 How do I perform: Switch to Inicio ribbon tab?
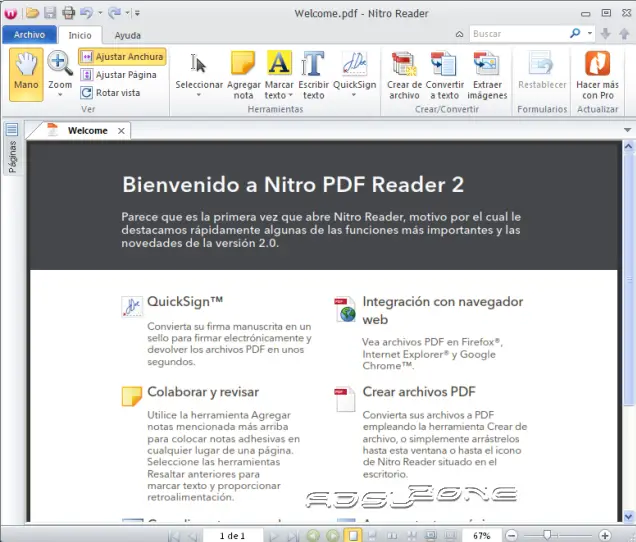point(80,35)
